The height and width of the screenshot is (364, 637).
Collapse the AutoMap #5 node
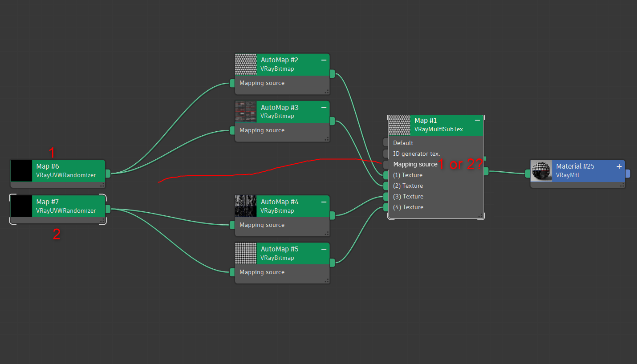pos(324,249)
